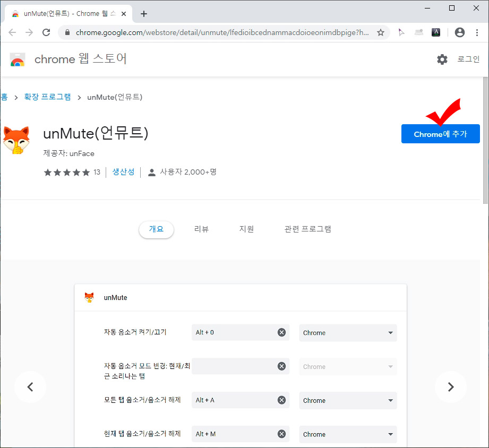The width and height of the screenshot is (489, 448).
Task: Click the address bar URL
Action: (x=222, y=32)
